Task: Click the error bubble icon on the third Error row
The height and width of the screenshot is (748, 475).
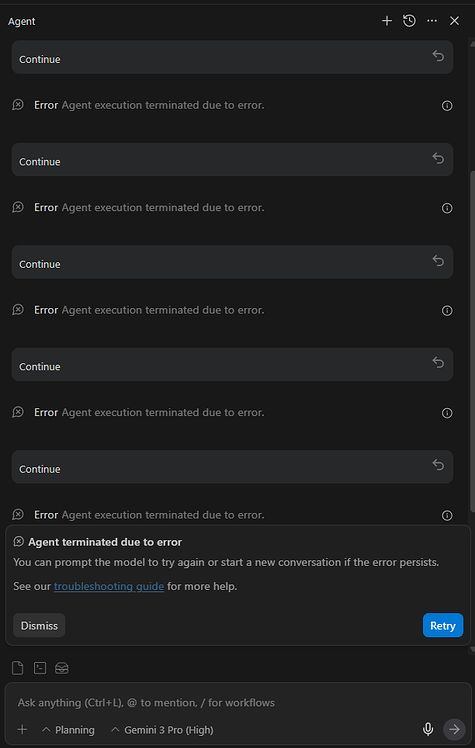Action: (18, 310)
